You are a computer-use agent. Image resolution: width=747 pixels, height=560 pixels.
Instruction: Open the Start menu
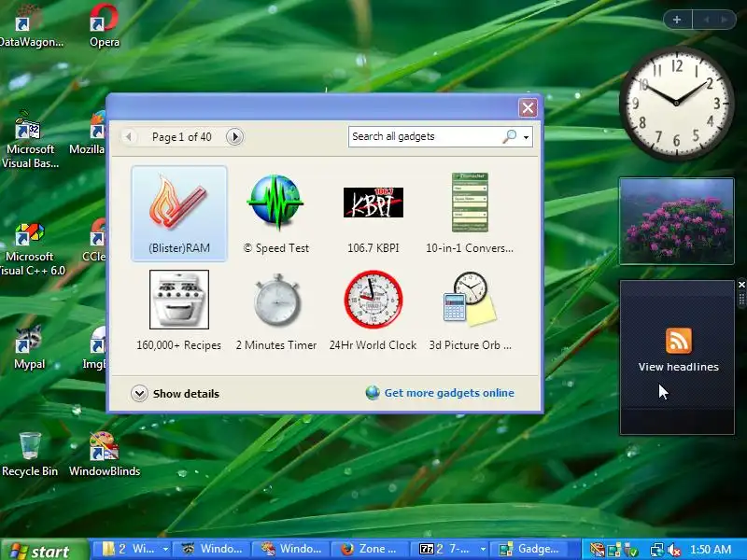(44, 550)
